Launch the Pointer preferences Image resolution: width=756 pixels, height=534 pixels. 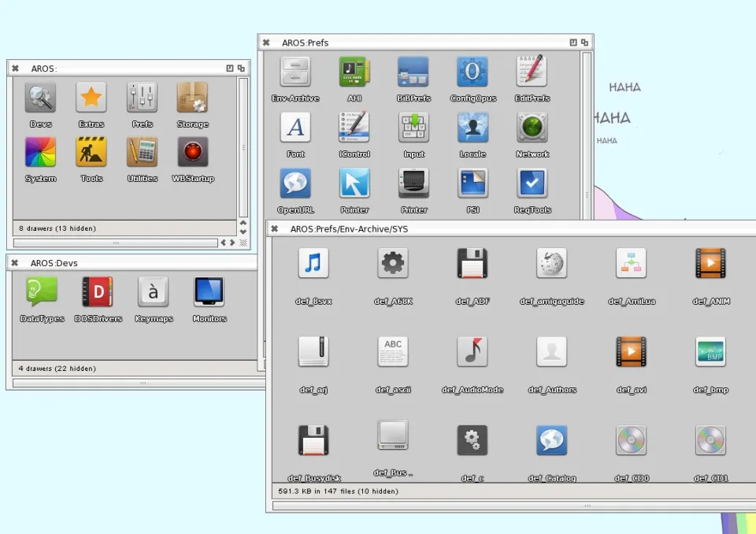point(354,184)
